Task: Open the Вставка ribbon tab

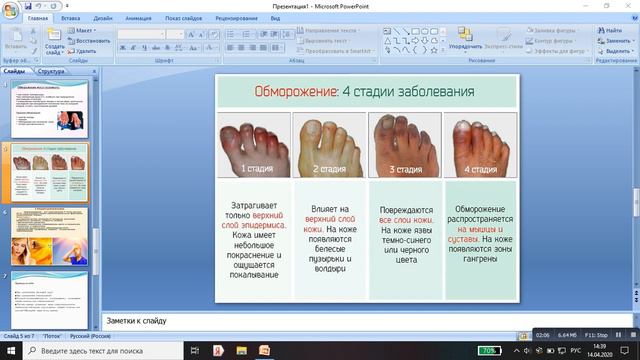Action: 71,18
